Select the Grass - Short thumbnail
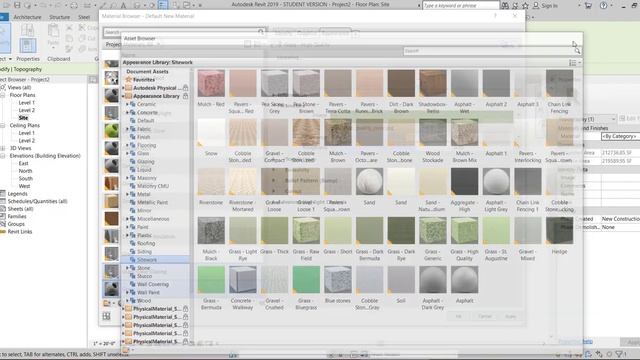Screen dimensions: 640x360 pos(338,231)
